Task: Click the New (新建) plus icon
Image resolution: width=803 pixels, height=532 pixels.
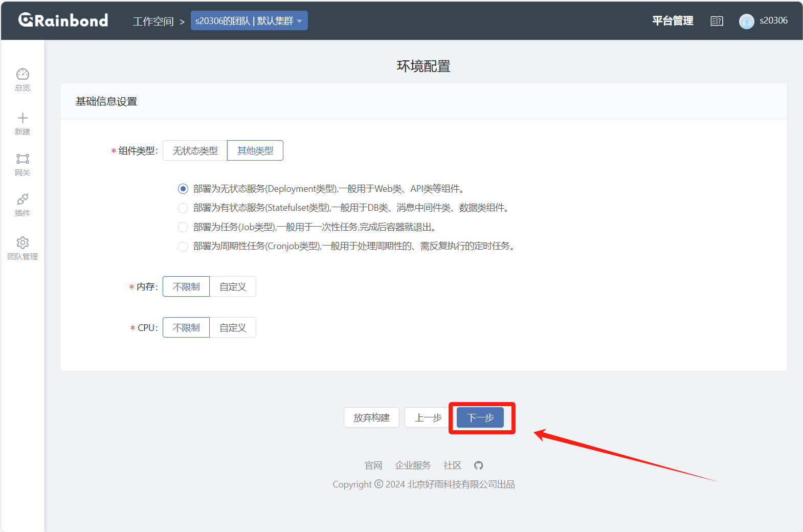Action: tap(23, 118)
